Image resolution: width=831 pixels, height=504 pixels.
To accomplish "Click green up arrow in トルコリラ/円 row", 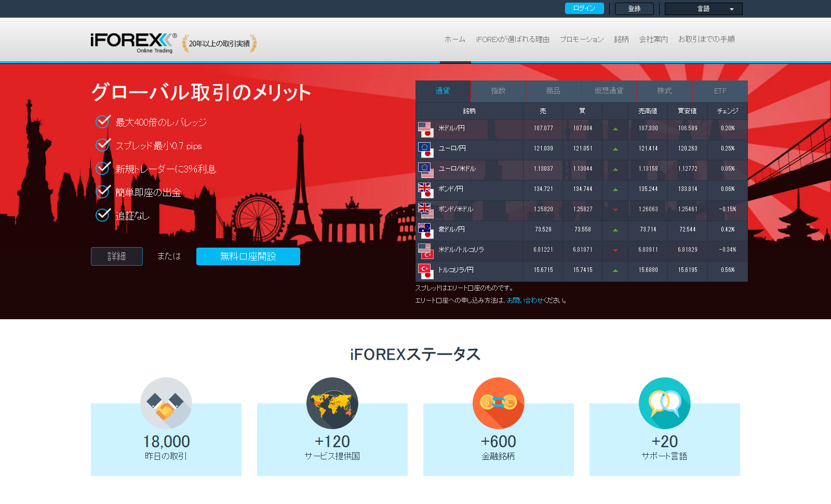I will [x=615, y=270].
